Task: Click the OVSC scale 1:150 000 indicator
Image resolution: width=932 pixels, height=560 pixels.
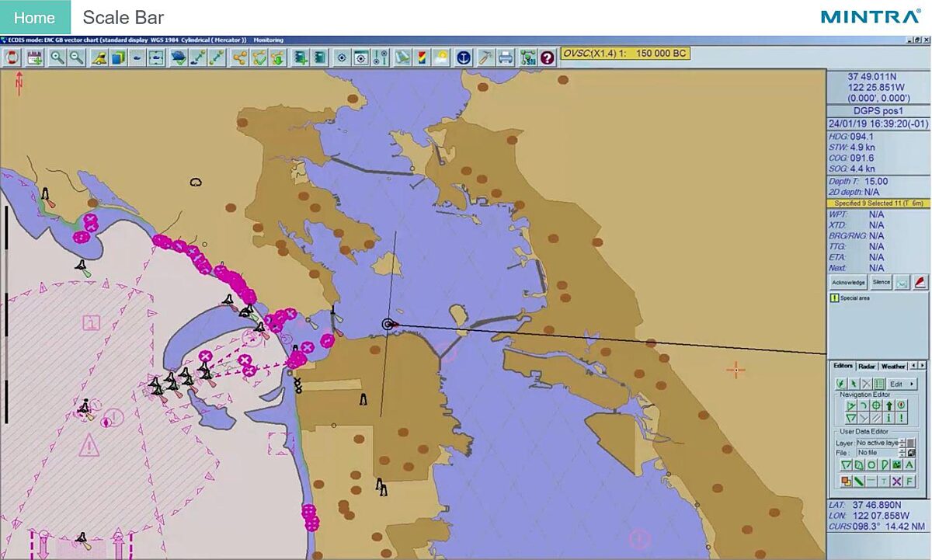Action: [x=624, y=54]
